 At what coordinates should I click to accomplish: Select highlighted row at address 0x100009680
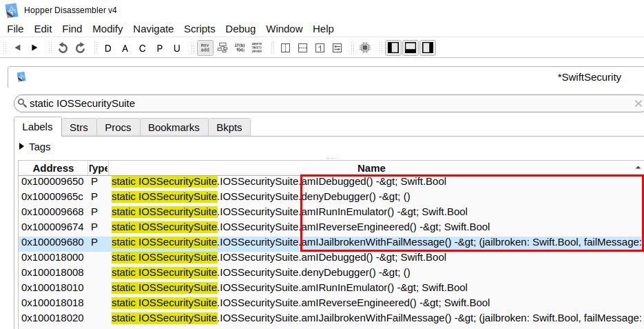click(x=331, y=243)
